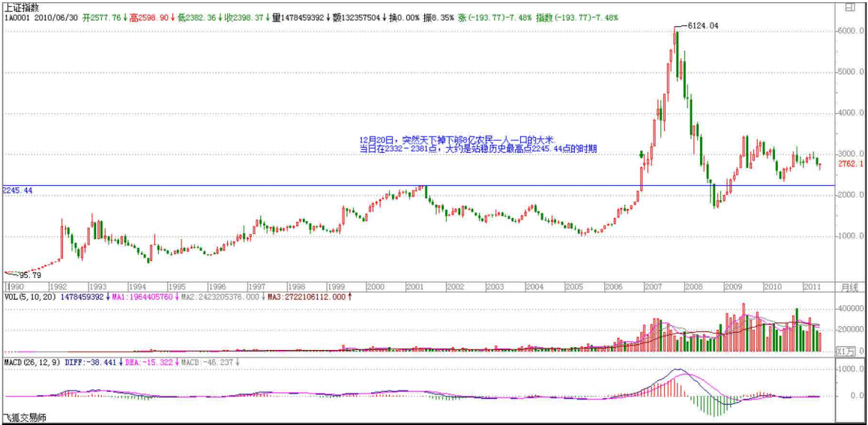Click 2011 on the time axis
This screenshot has width=868, height=425.
811,287
